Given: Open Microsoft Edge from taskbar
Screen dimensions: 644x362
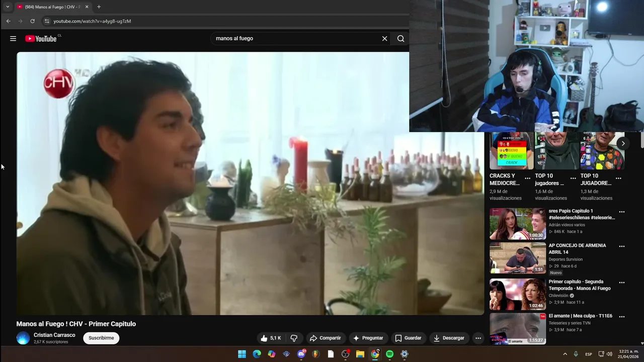Looking at the screenshot, I should [257, 354].
